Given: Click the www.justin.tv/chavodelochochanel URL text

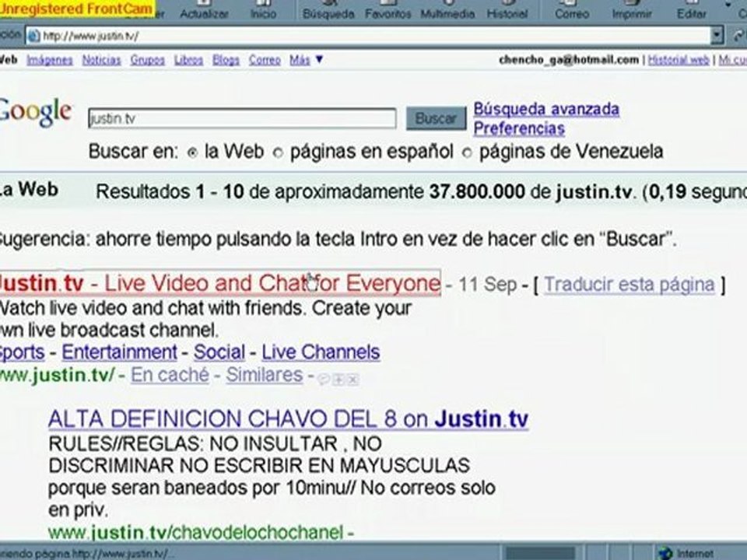Looking at the screenshot, I should [196, 532].
